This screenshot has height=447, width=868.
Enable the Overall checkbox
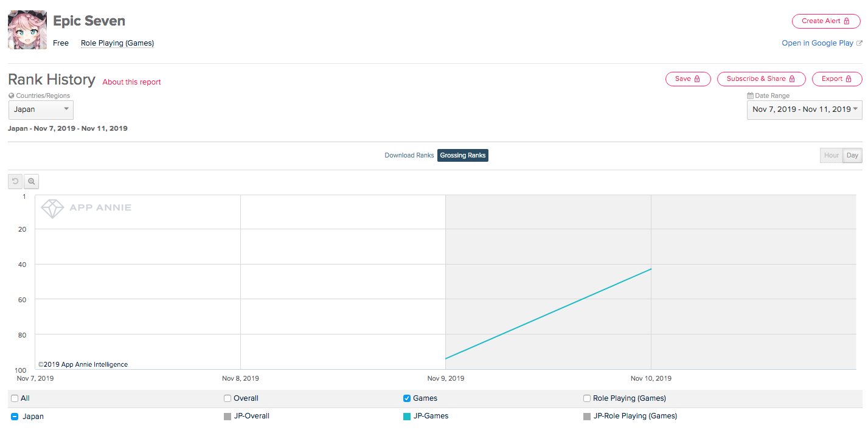click(227, 398)
